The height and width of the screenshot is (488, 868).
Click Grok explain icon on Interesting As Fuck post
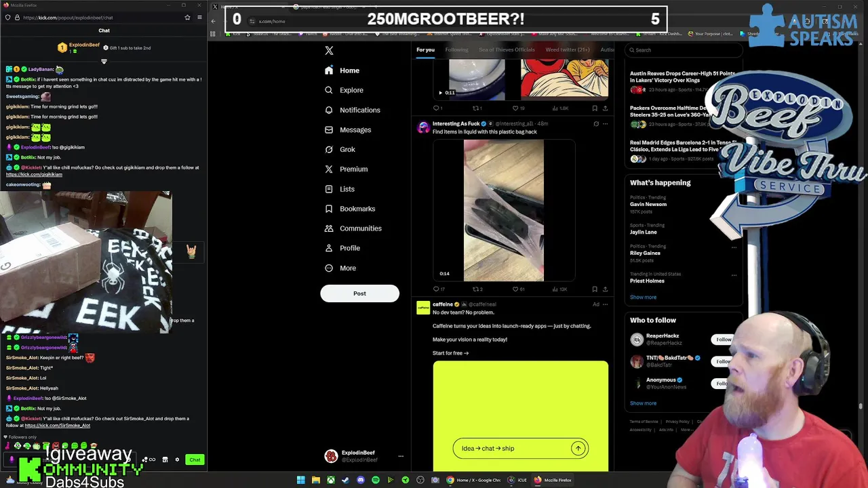[x=596, y=124]
